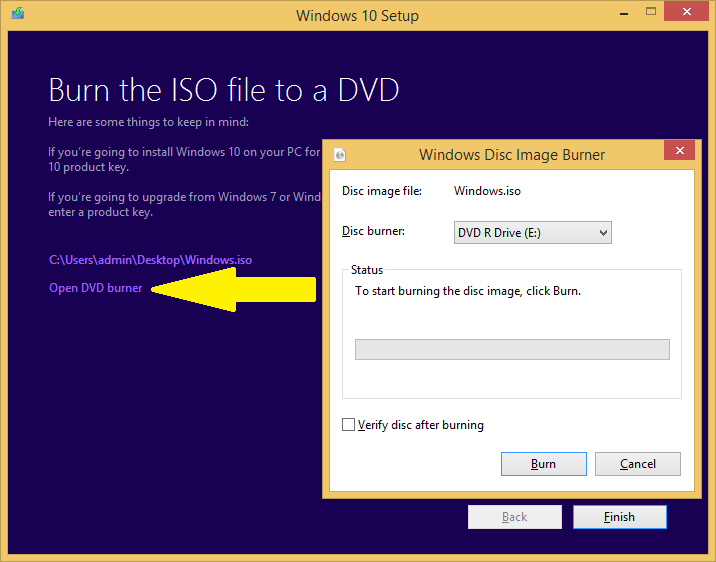
Task: Click the 'Disc image file:' label
Action: tap(382, 191)
